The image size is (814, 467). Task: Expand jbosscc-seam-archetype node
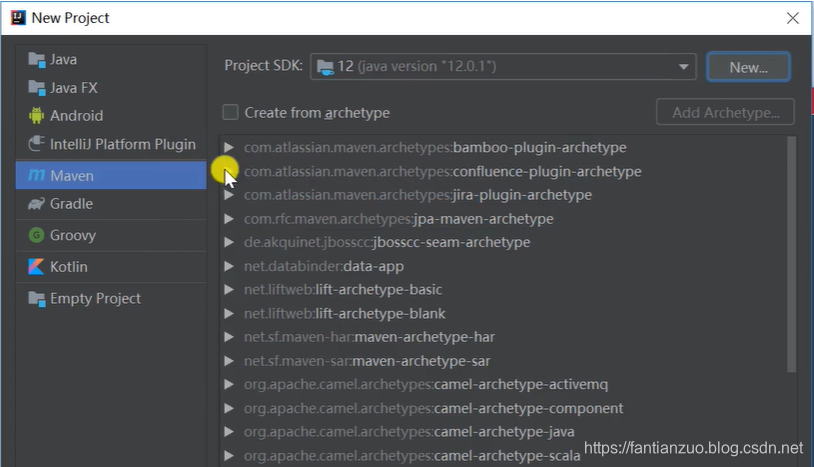[228, 242]
